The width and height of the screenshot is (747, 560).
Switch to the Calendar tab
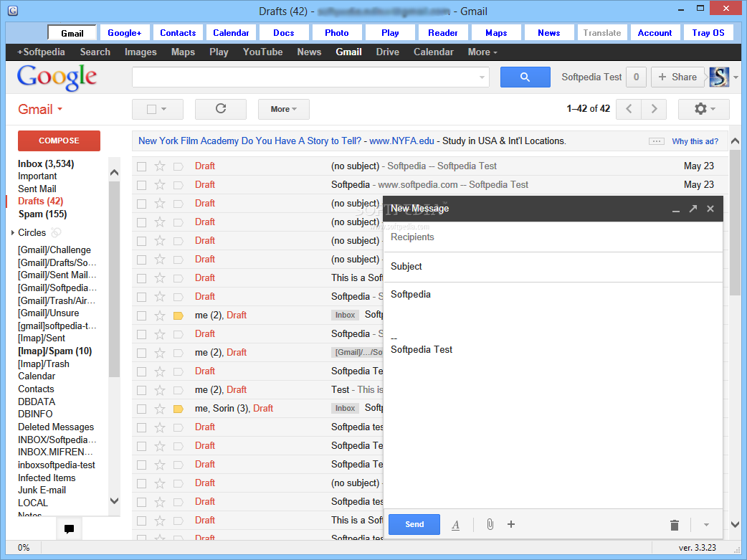[x=231, y=33]
